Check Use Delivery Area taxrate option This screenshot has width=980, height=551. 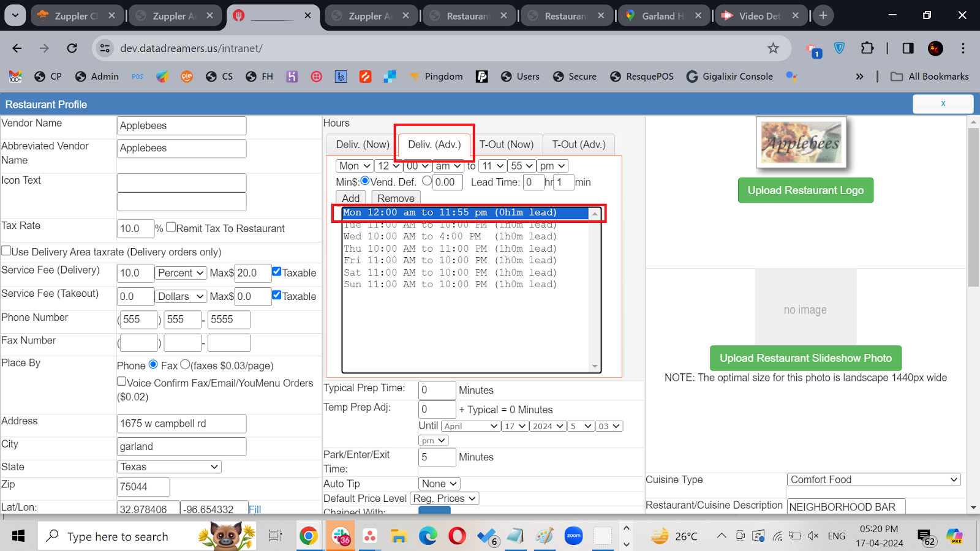6,250
